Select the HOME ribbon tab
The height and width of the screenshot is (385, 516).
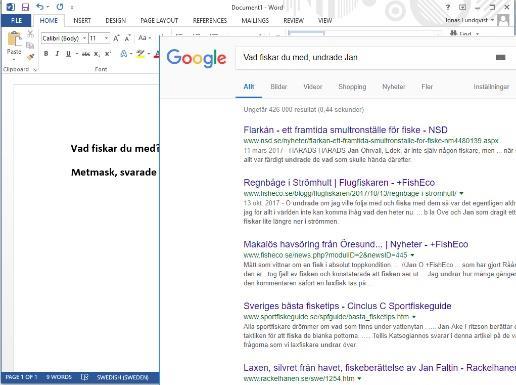pos(49,21)
